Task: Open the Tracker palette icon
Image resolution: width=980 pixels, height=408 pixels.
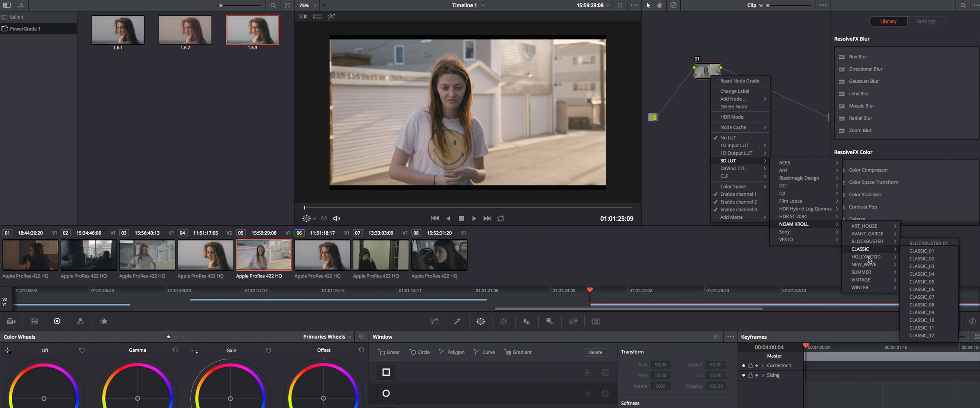Action: [503, 322]
